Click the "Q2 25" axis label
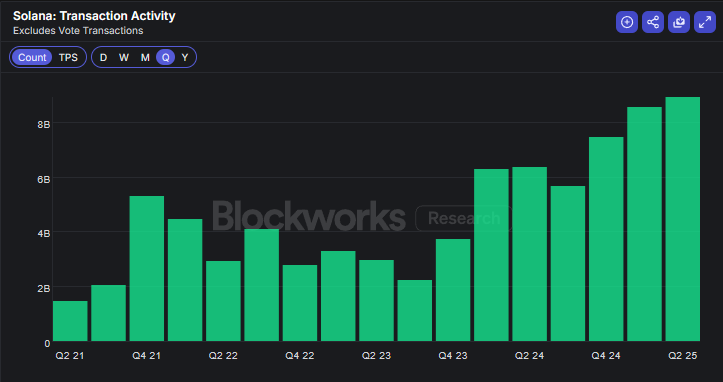 pos(683,356)
